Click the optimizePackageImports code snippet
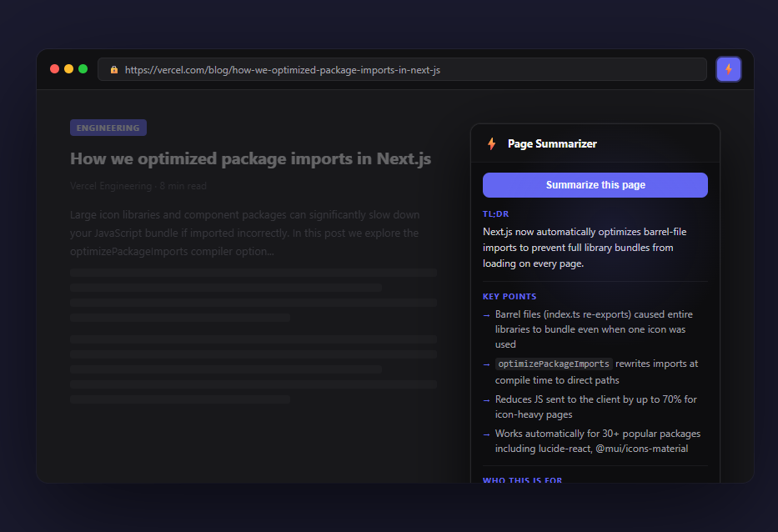This screenshot has width=778, height=532. pos(554,364)
